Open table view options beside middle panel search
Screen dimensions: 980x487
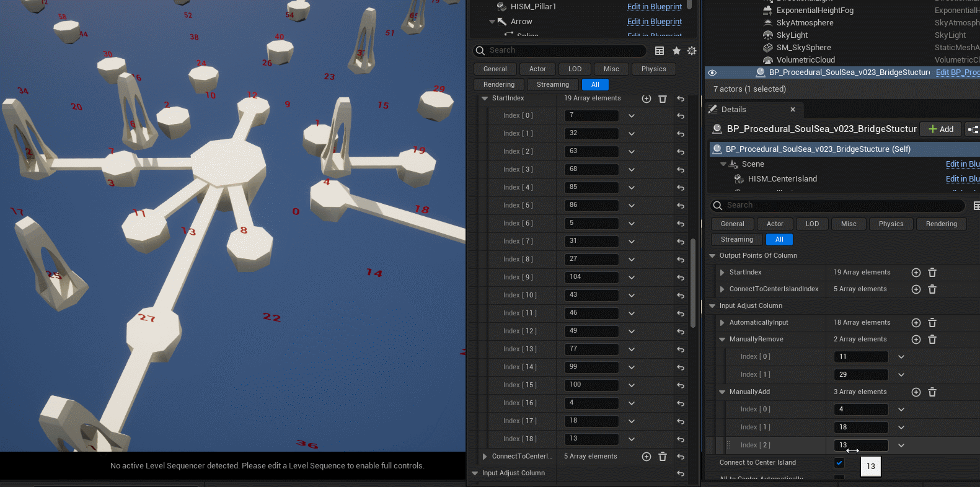click(660, 51)
